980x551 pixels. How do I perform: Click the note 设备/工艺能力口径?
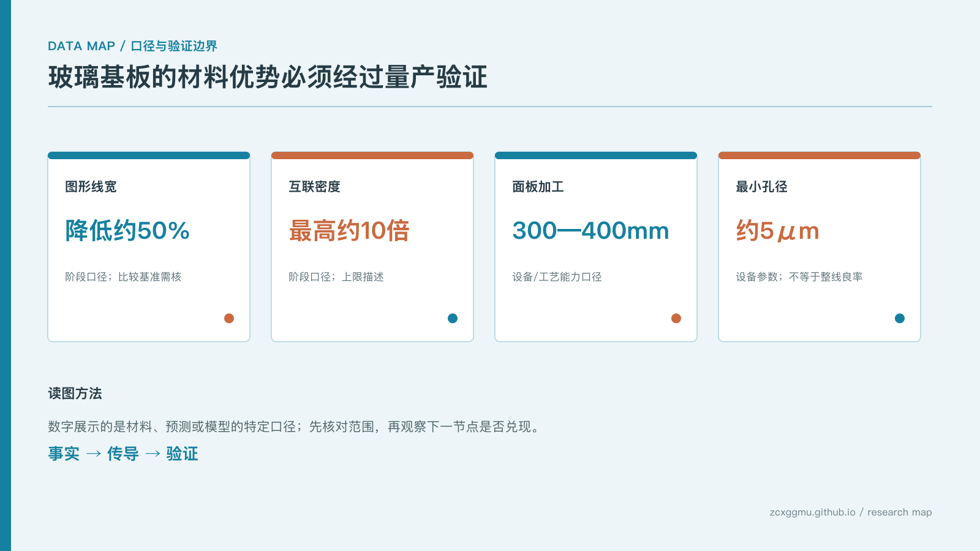pyautogui.click(x=557, y=277)
